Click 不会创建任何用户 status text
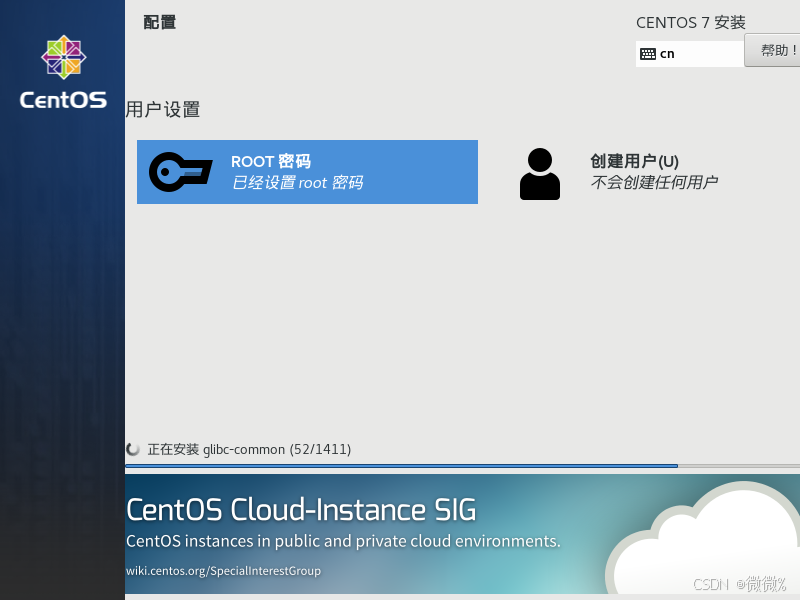This screenshot has height=600, width=800. (x=654, y=182)
